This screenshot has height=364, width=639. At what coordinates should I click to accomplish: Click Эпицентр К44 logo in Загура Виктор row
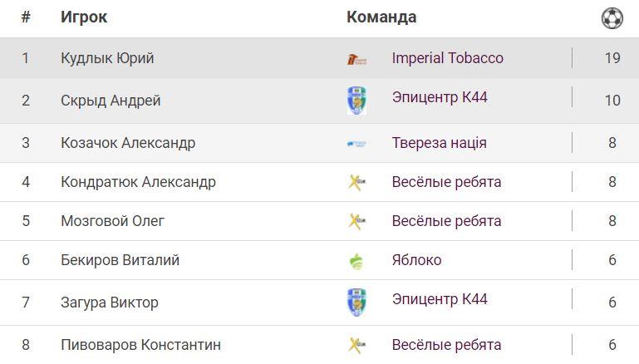[x=356, y=302]
